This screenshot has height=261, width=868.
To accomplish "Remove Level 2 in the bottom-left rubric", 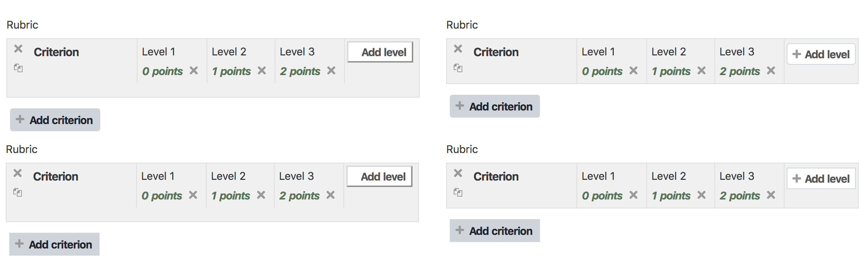I will click(x=261, y=195).
